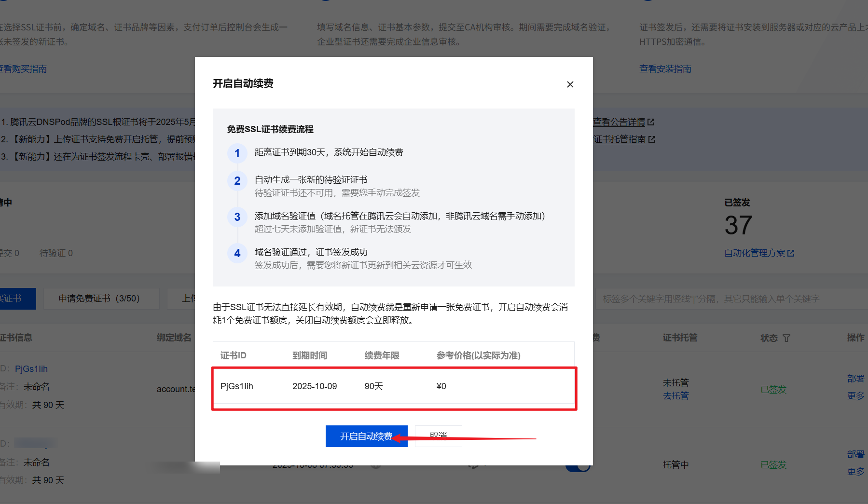Open the 状态 column filter funnel icon
Viewport: 868px width, 504px height.
pyautogui.click(x=786, y=338)
